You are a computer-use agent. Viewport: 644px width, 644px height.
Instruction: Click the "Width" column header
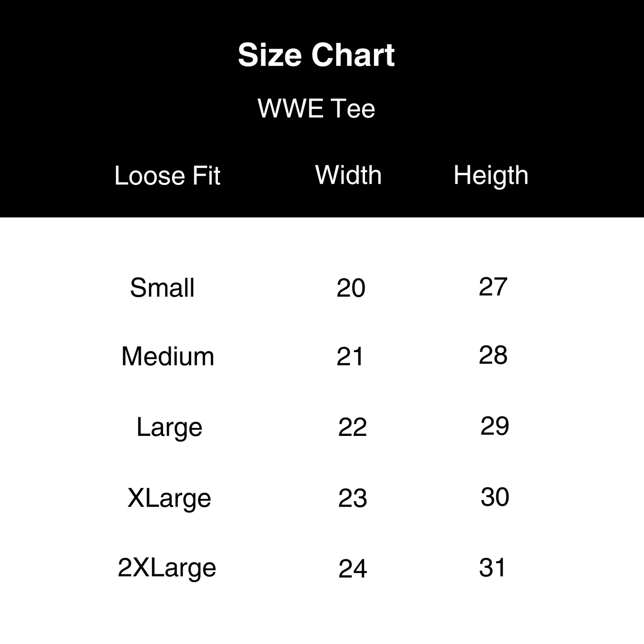(348, 175)
